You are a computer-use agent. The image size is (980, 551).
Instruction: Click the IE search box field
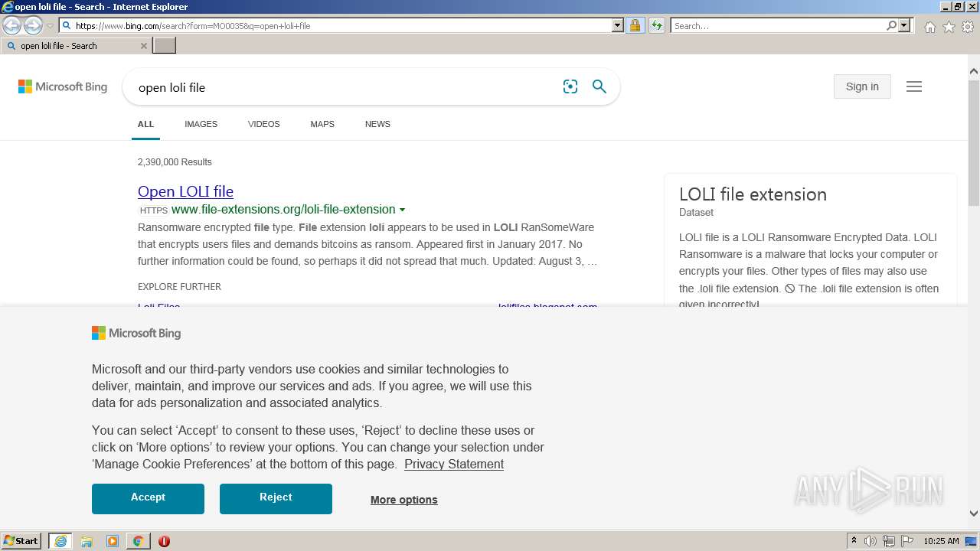pyautogui.click(x=778, y=25)
